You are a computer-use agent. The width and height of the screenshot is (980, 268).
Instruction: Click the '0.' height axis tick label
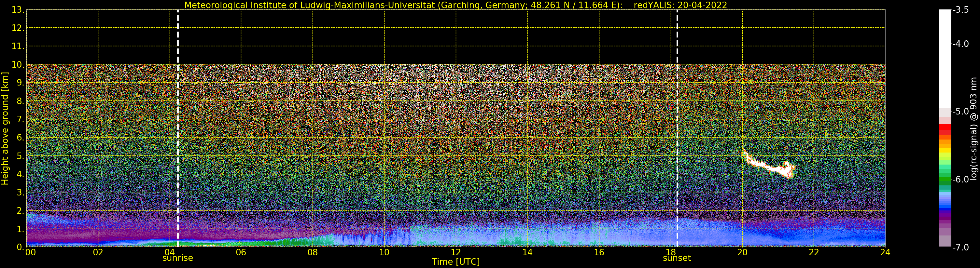pyautogui.click(x=21, y=247)
